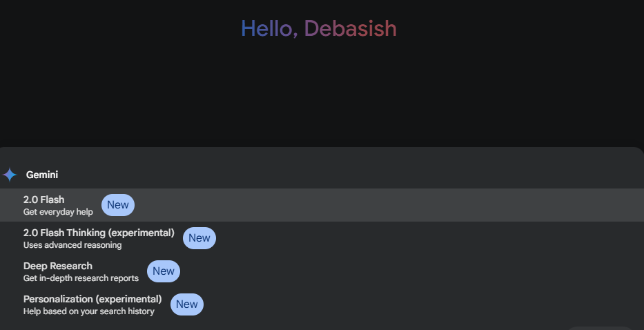Click the Gemini sparkle logo icon
644x330 pixels.
pos(10,175)
